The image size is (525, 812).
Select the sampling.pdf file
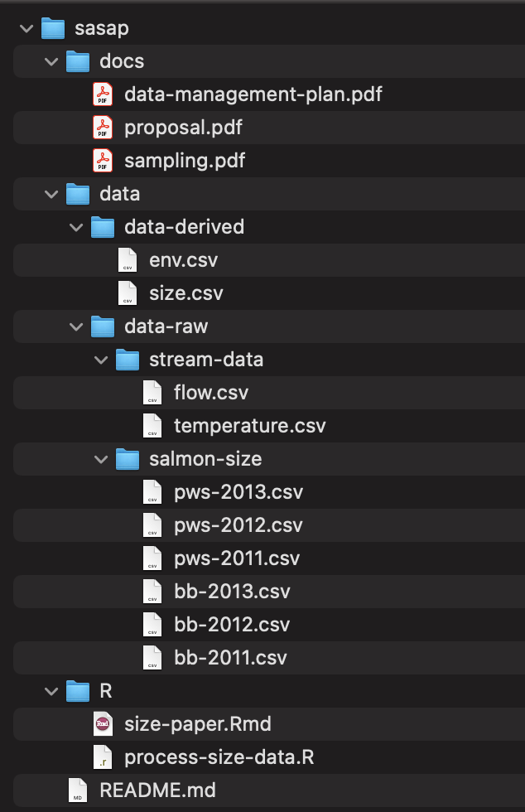click(184, 161)
